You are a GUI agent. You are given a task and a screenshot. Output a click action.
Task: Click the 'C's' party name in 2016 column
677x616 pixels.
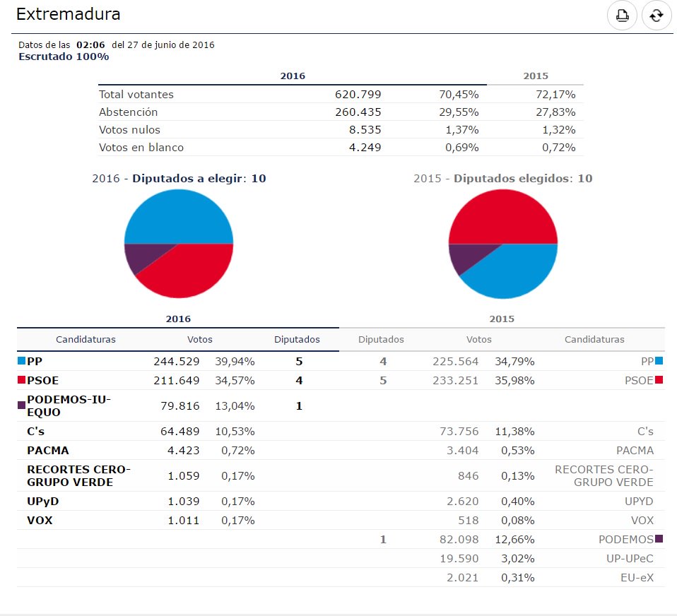[x=35, y=431]
